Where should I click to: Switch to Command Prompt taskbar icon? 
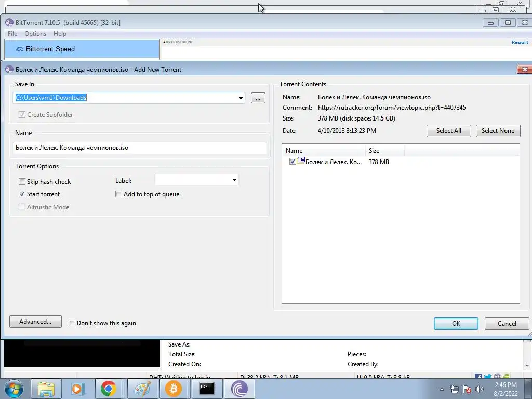[207, 389]
